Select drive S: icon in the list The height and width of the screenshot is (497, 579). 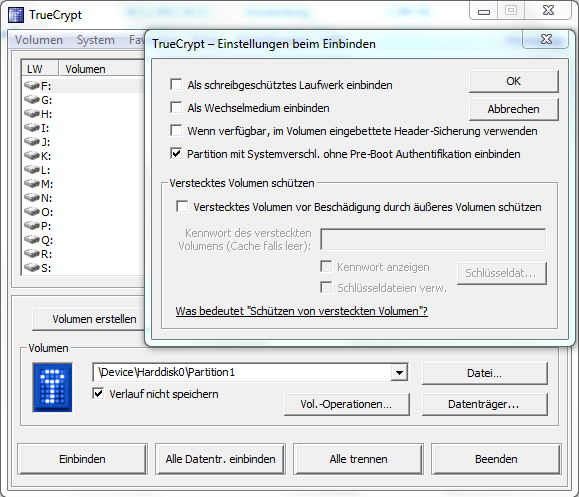(32, 267)
